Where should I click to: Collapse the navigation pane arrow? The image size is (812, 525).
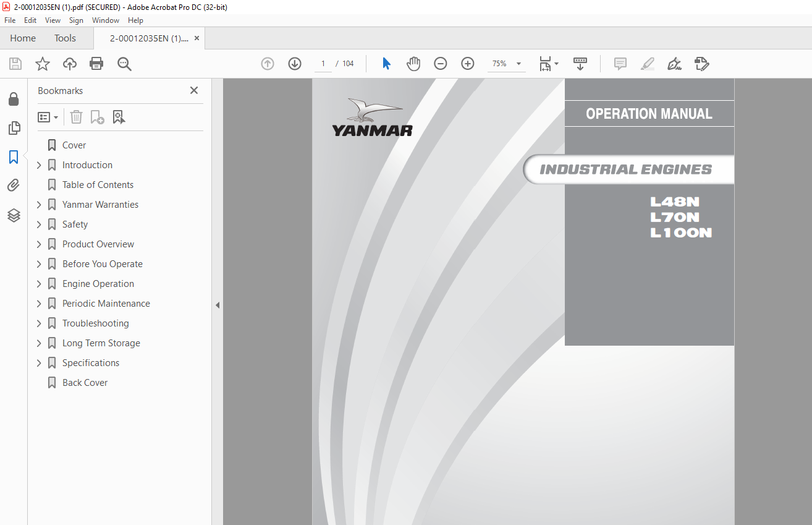point(217,305)
